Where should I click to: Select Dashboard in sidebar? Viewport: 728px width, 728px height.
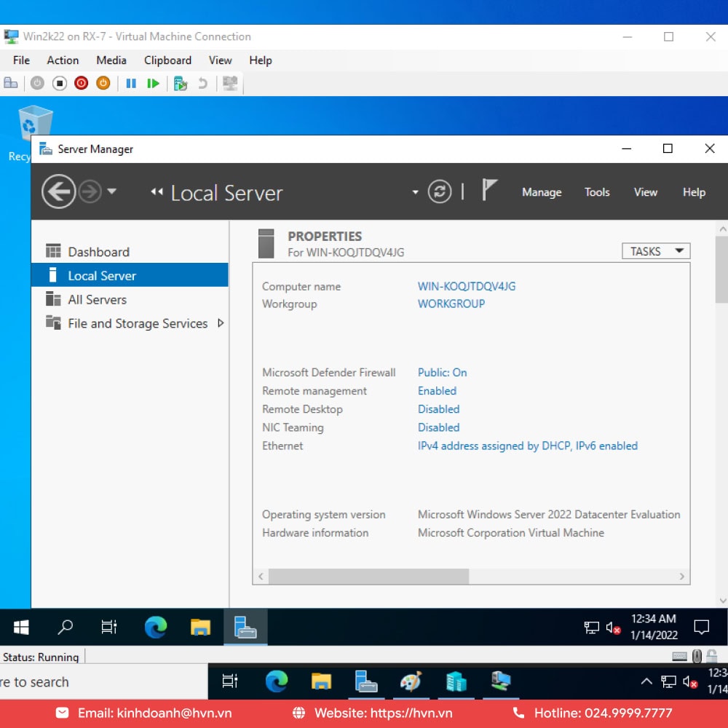[x=130, y=252]
